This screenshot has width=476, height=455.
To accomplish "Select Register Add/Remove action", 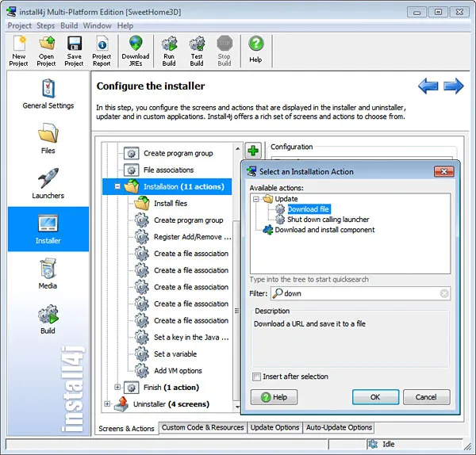I will (x=192, y=237).
